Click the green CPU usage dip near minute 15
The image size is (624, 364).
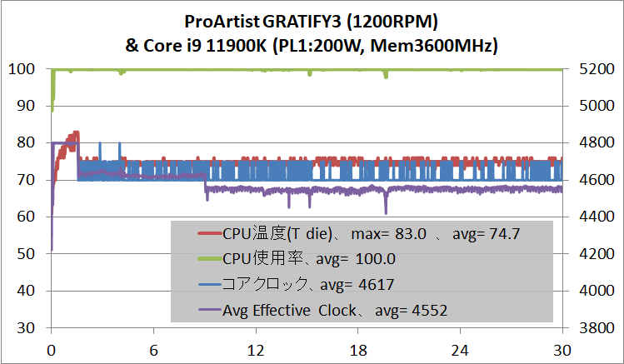pos(310,73)
